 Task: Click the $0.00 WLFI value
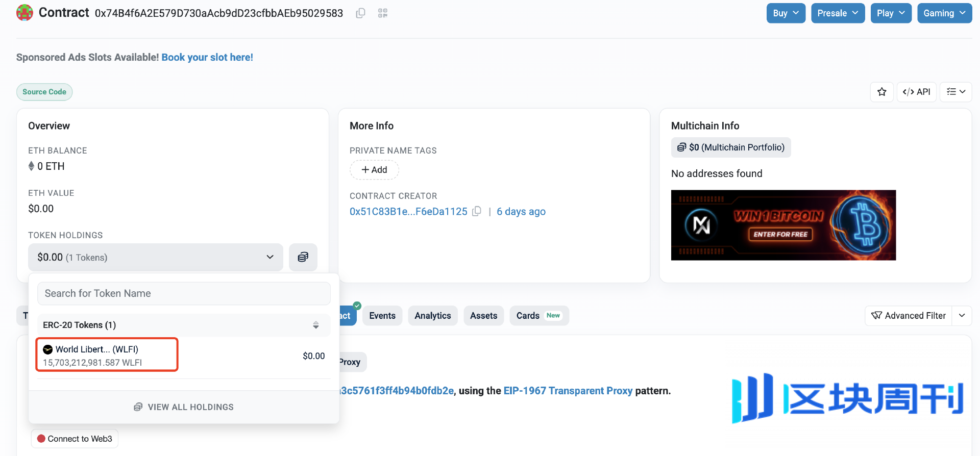pyautogui.click(x=313, y=356)
